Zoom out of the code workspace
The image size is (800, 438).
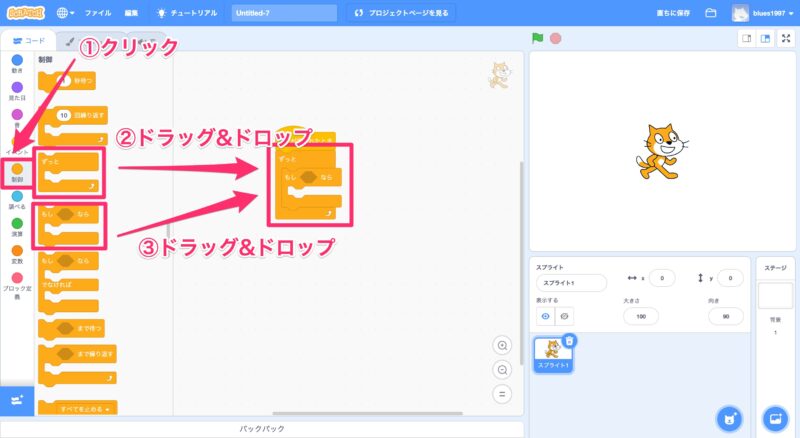pos(503,369)
